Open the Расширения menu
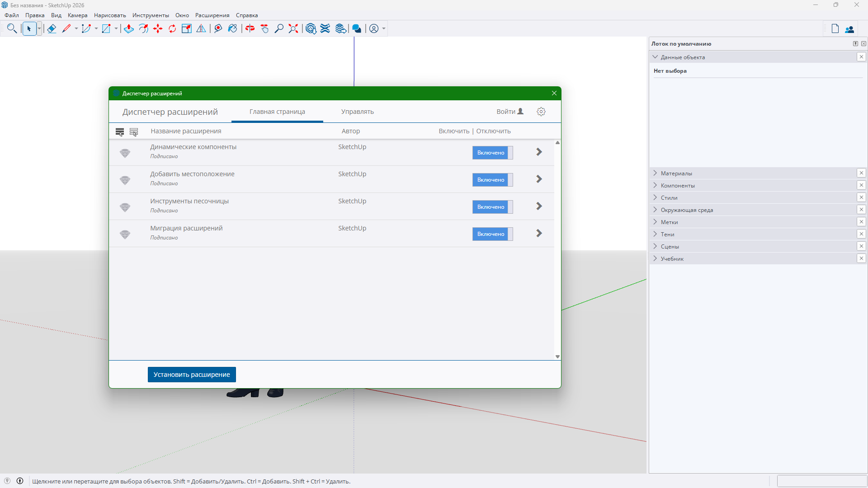 (x=212, y=15)
